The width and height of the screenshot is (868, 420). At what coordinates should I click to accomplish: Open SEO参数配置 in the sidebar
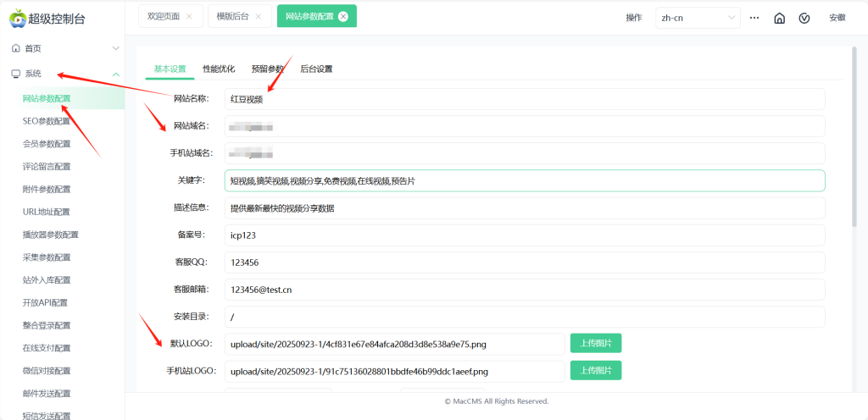coord(47,121)
